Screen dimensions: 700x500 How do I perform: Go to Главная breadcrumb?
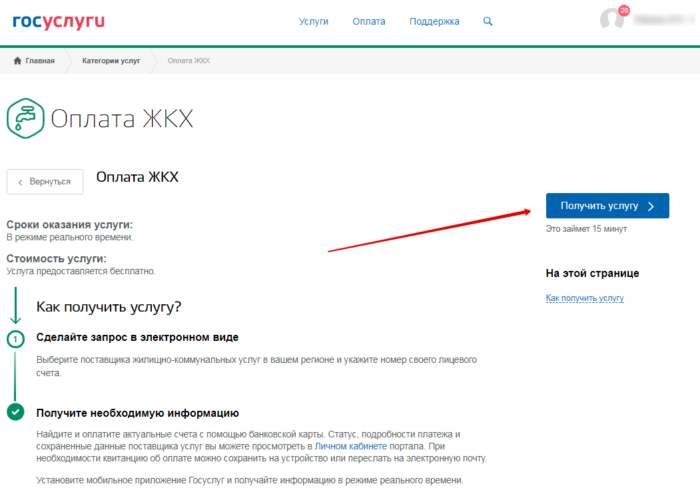click(40, 61)
